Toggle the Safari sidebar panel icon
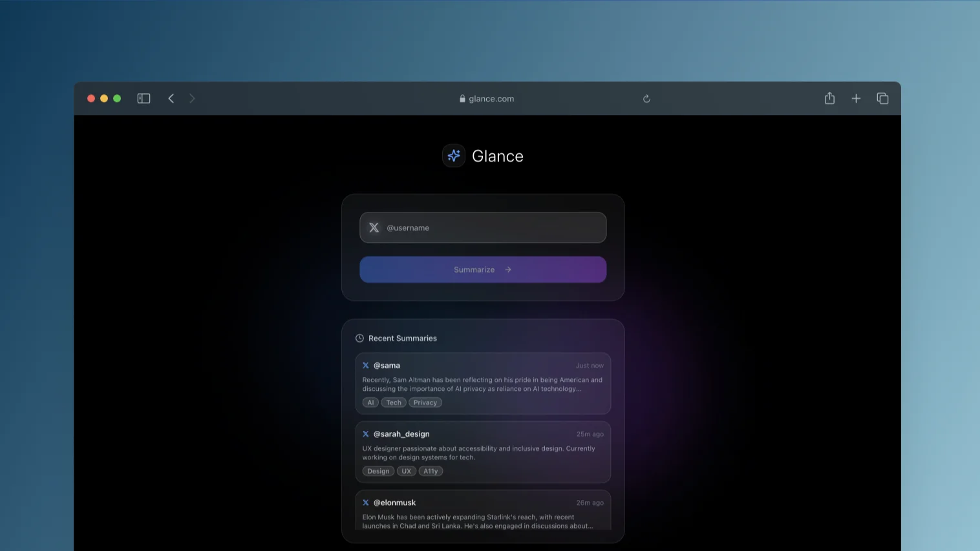 click(144, 98)
